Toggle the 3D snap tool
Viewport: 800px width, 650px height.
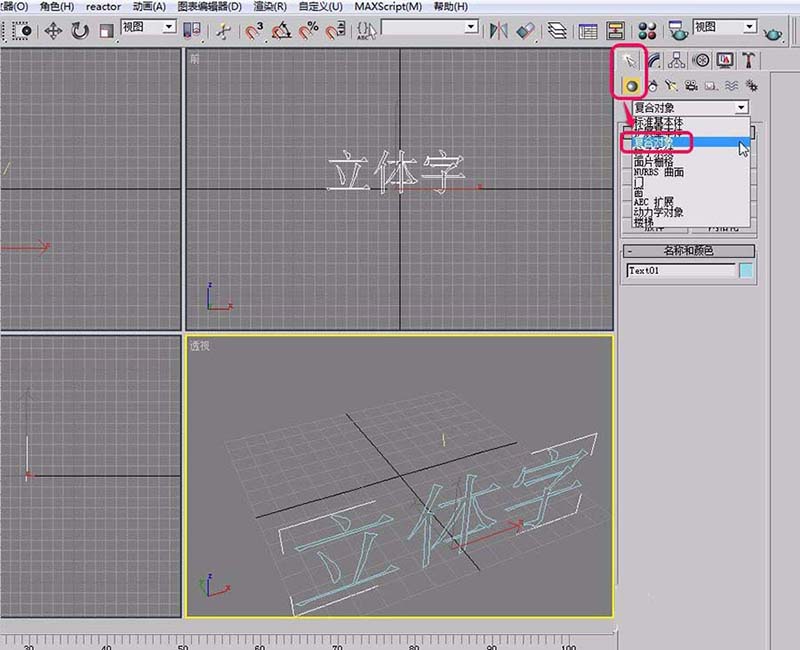(253, 33)
